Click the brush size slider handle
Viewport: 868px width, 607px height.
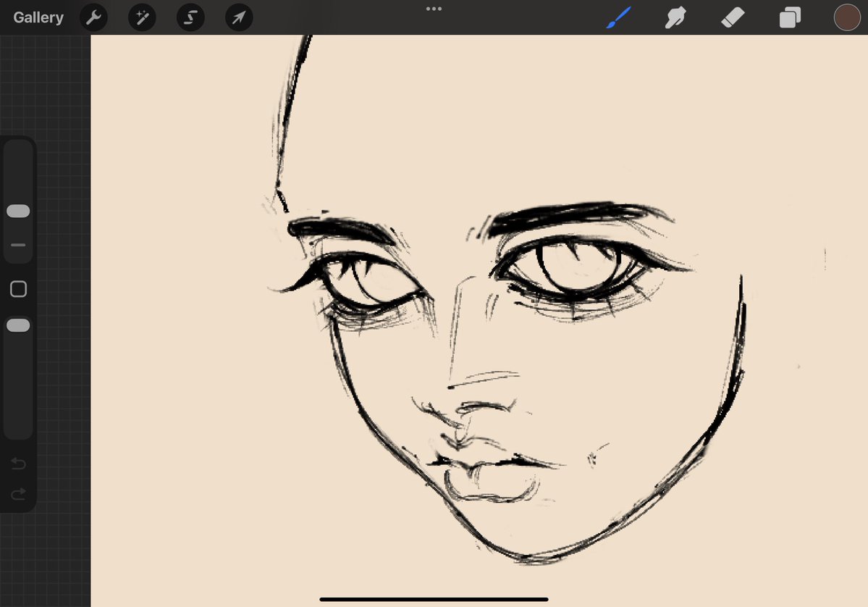[x=18, y=211]
